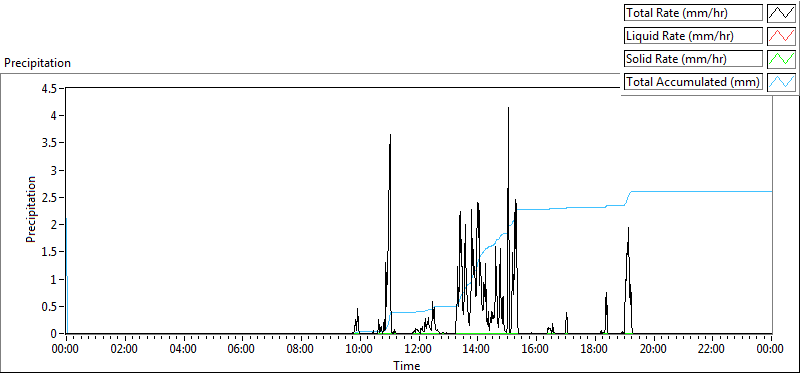Select the Total Accumulated (mm) legend label
Screen dimensions: 800x373
[x=693, y=82]
